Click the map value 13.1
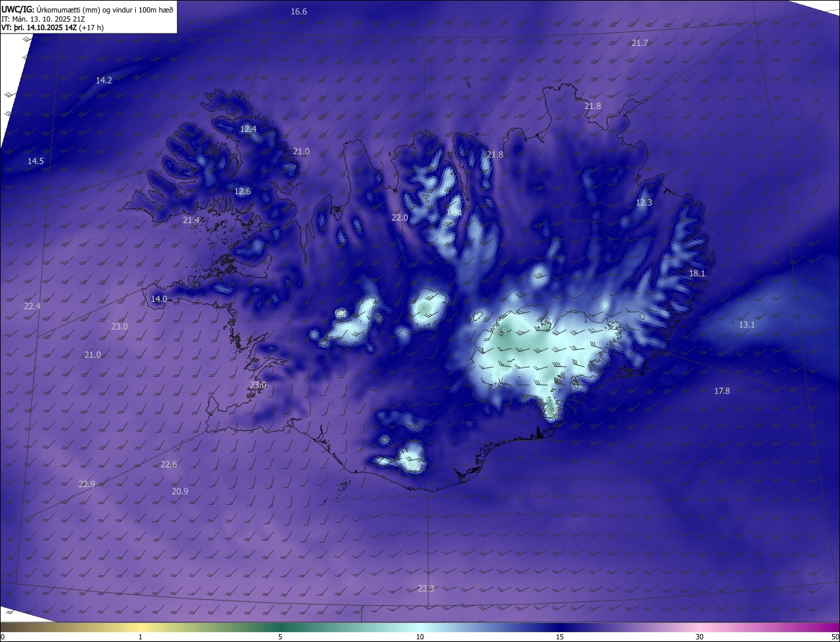840x642 pixels. pyautogui.click(x=747, y=325)
